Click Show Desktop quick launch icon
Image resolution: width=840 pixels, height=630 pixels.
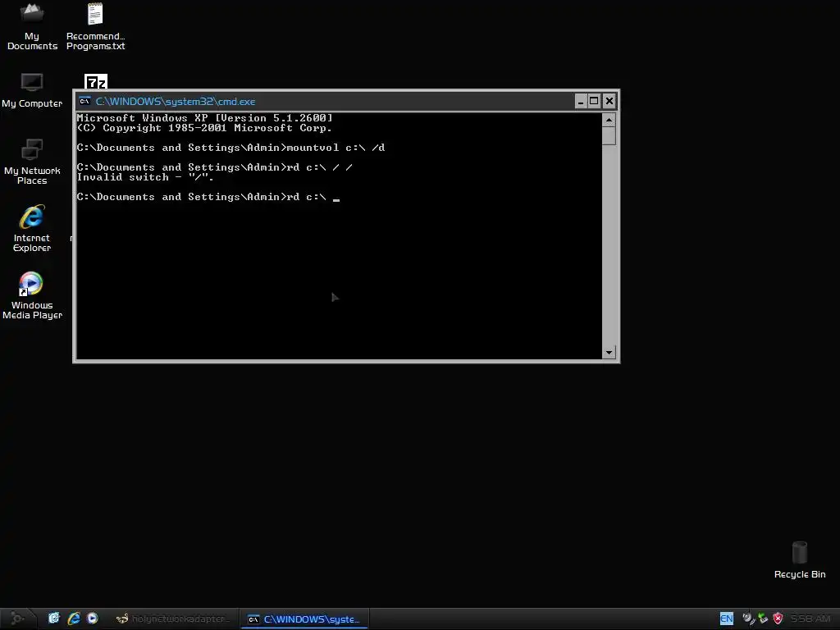54,619
